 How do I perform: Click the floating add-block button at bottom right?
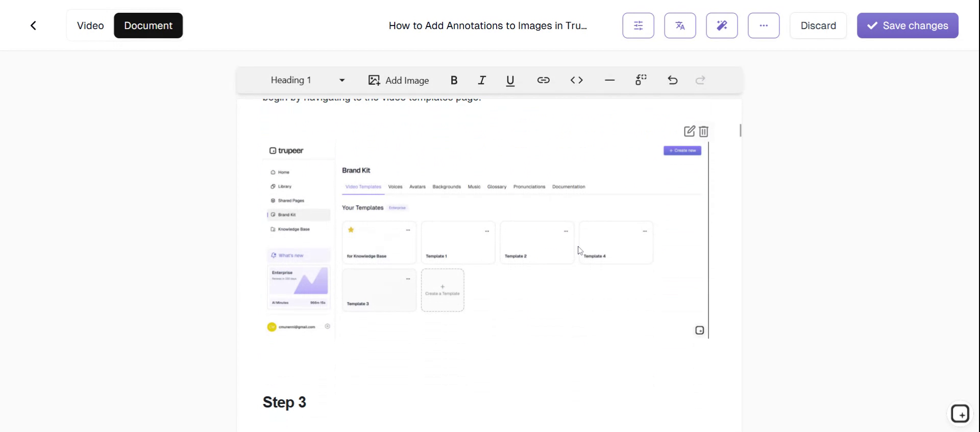(960, 414)
